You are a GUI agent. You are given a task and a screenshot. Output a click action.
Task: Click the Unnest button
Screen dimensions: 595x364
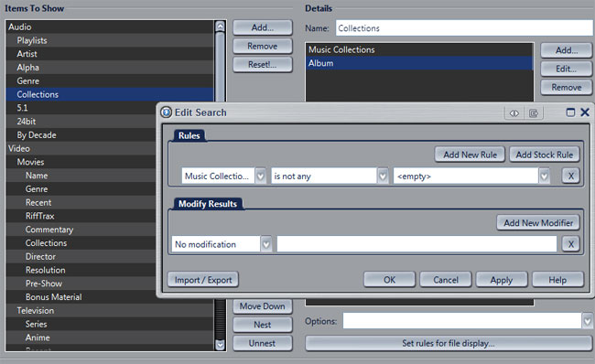[x=263, y=343]
